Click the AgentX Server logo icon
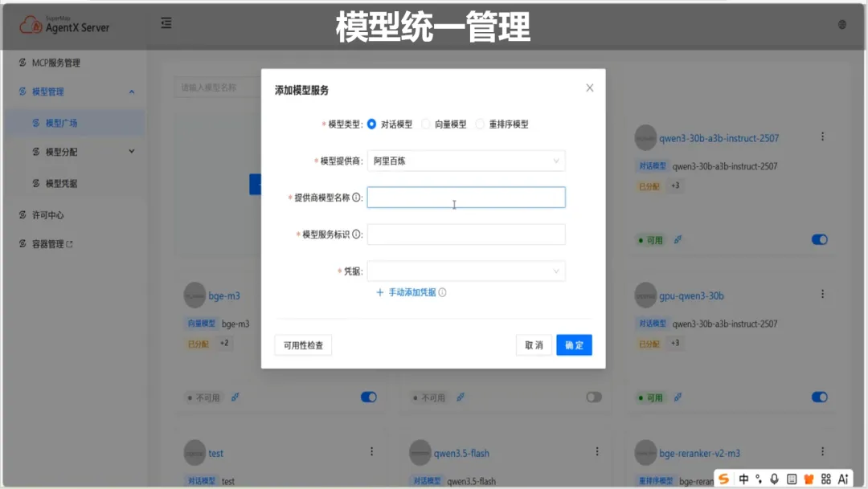The image size is (868, 489). tap(31, 25)
